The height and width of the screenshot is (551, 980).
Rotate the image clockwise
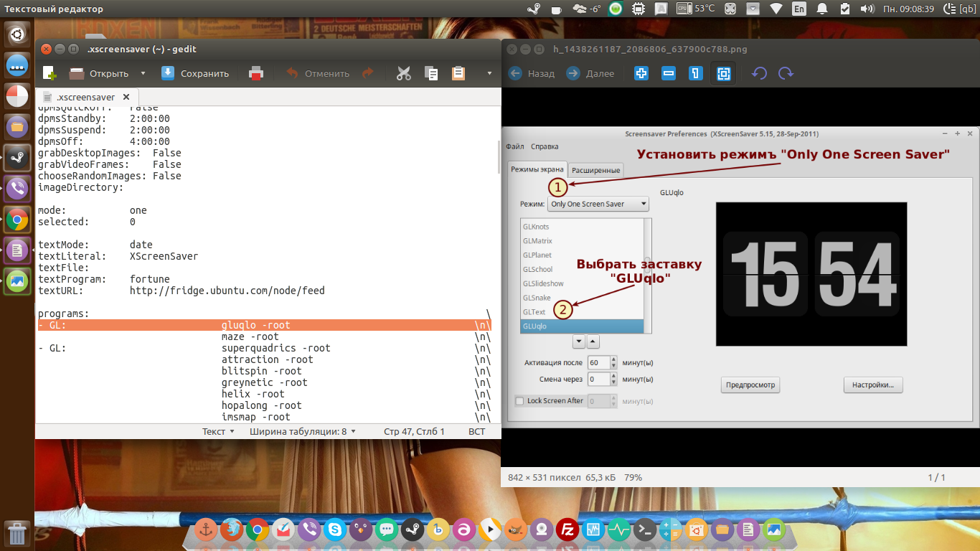[x=786, y=73]
